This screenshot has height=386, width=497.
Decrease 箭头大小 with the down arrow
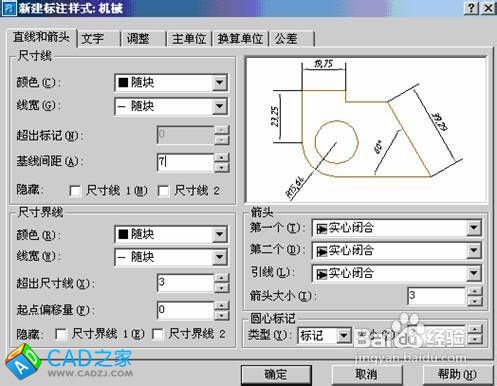(x=475, y=301)
